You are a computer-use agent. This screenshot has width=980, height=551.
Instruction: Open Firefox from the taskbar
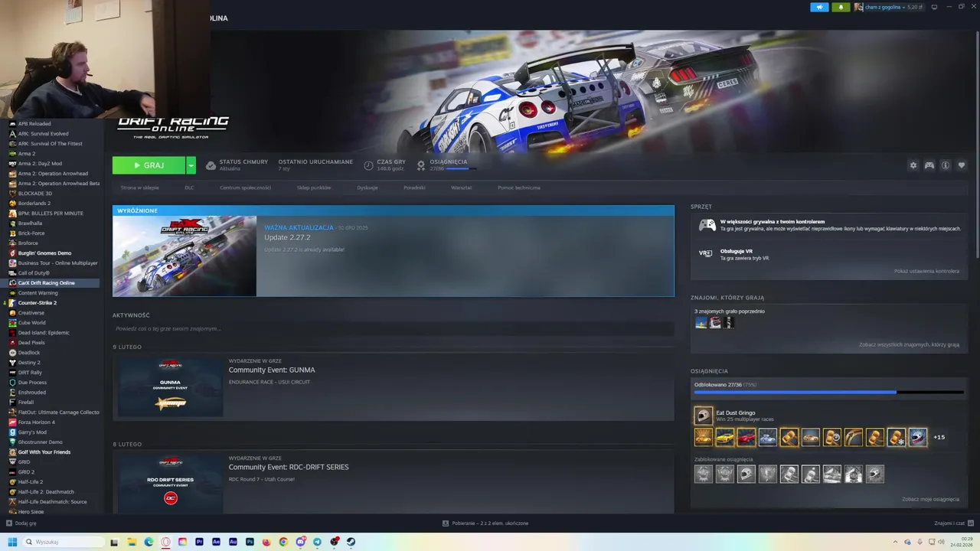click(266, 542)
